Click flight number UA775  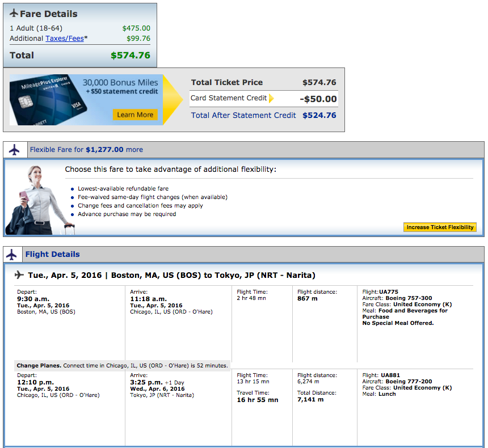pyautogui.click(x=389, y=292)
